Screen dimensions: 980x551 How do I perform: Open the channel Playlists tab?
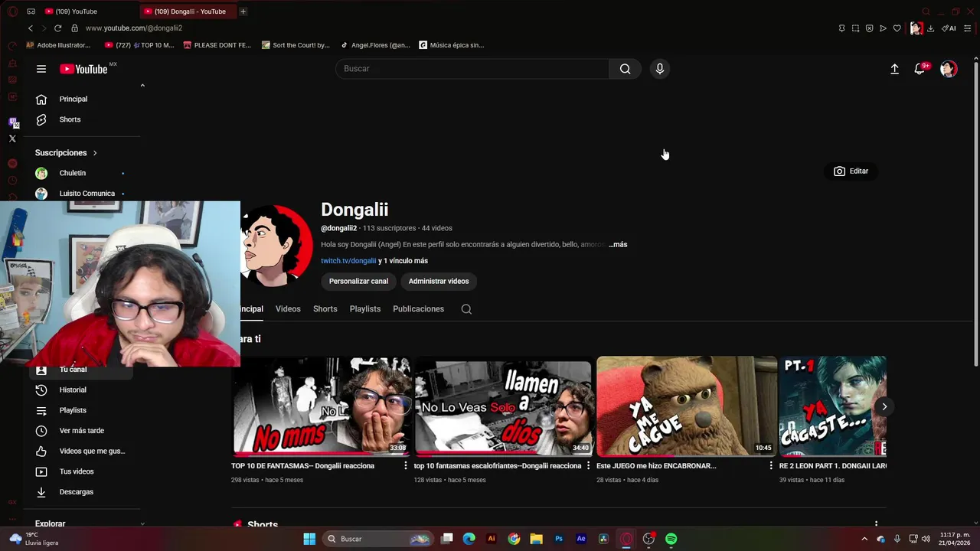click(x=365, y=309)
